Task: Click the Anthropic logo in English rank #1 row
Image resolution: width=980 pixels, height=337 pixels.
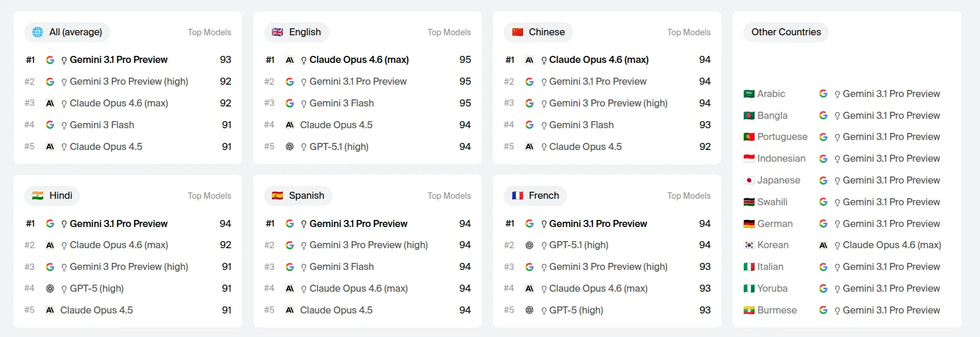Action: [290, 59]
